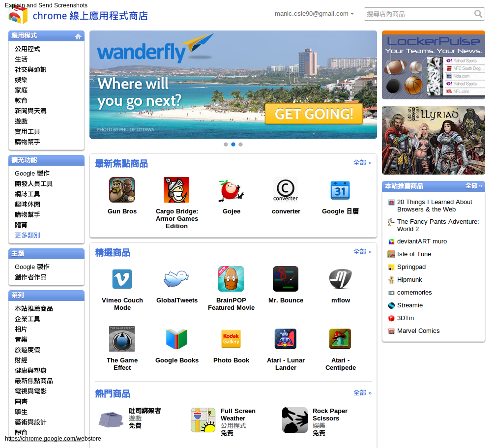Open the Google Books icon
The image size is (495, 448).
pyautogui.click(x=176, y=339)
